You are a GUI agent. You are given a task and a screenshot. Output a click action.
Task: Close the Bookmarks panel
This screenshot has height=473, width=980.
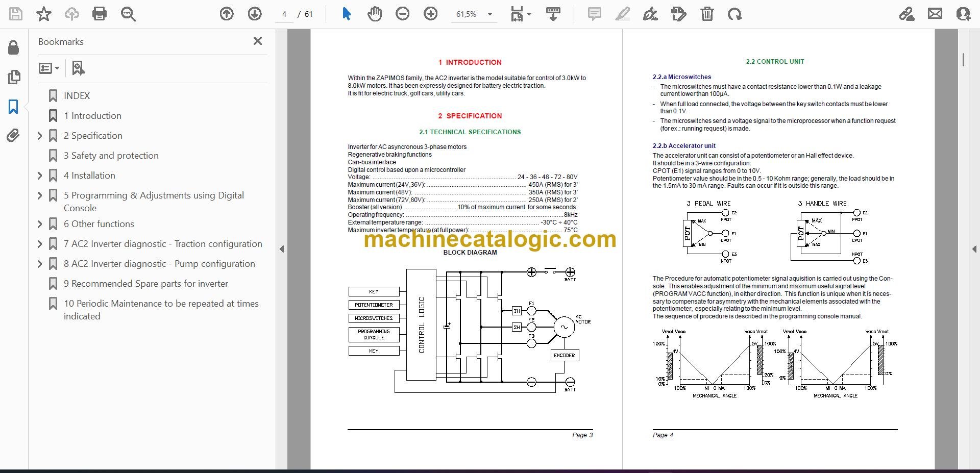pyautogui.click(x=258, y=41)
